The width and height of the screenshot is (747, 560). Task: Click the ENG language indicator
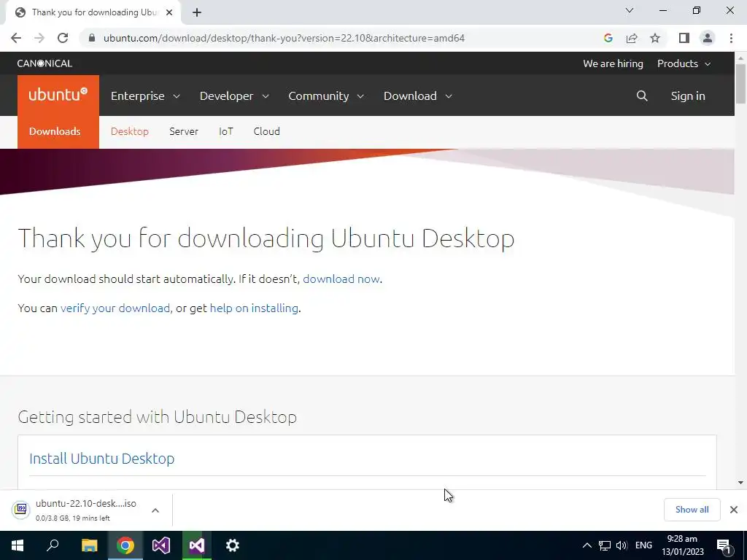pyautogui.click(x=643, y=545)
